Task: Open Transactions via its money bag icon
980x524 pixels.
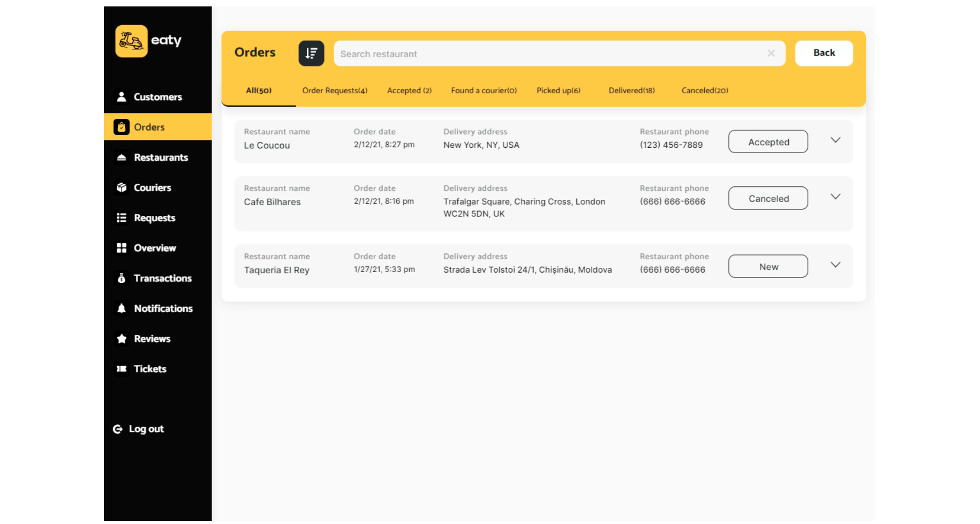Action: [x=122, y=278]
